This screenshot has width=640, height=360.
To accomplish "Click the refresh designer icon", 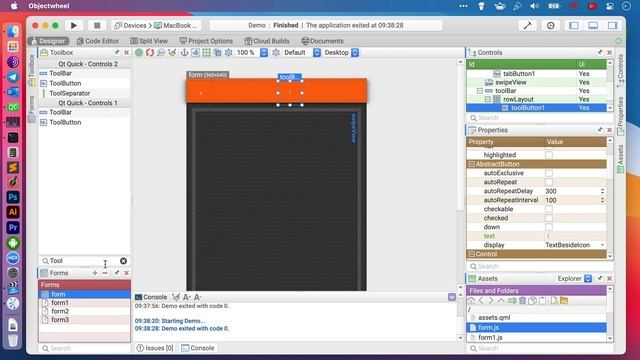I will (150, 53).
